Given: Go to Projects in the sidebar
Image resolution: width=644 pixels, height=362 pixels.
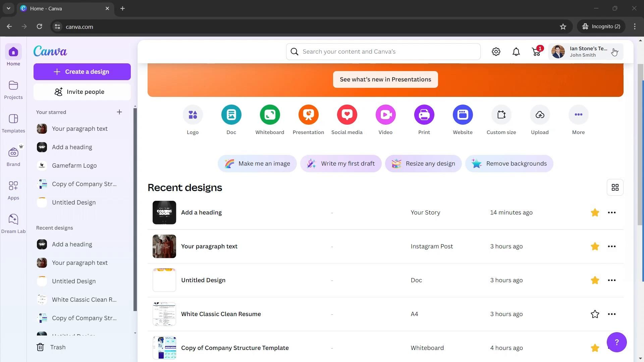Looking at the screenshot, I should 13,90.
